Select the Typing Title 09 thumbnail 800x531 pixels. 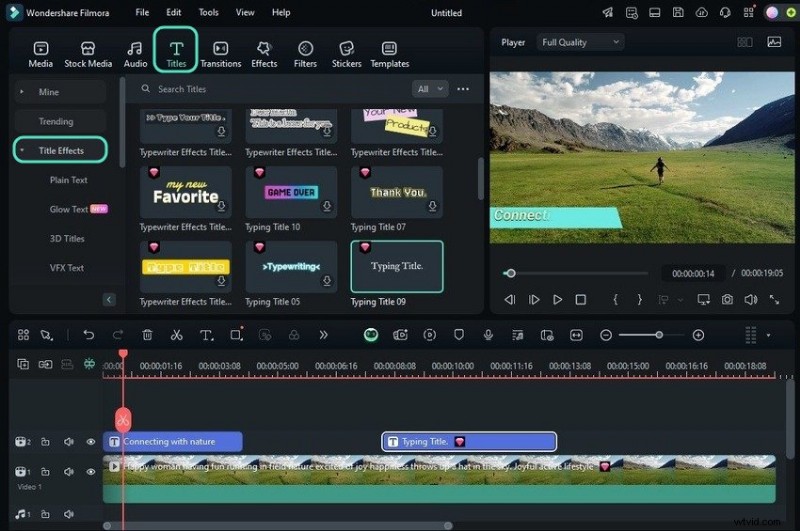coord(396,266)
